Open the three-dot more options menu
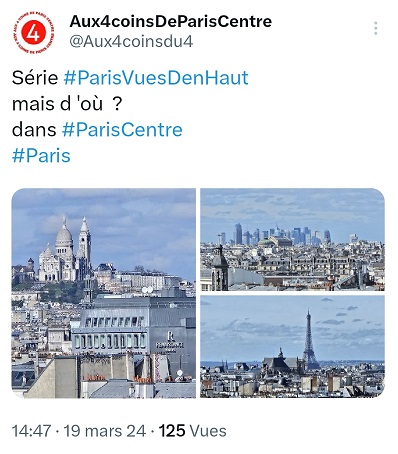This screenshot has width=398, height=454. [376, 28]
